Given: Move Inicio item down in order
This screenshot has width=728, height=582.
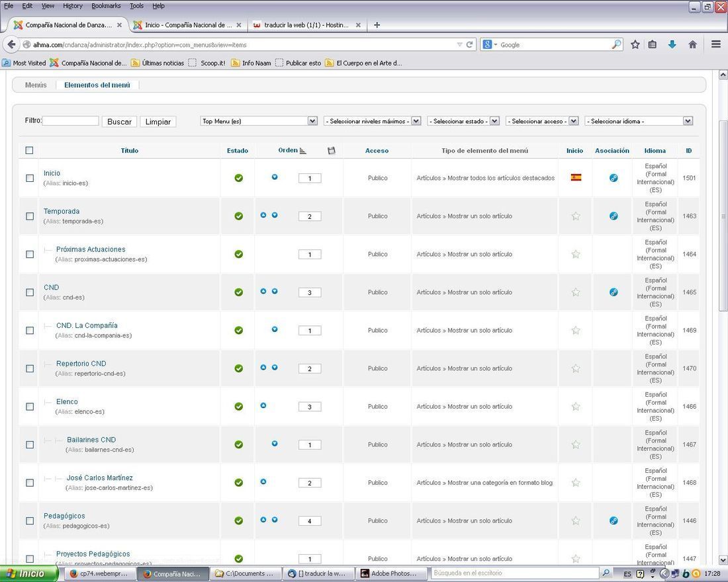Looking at the screenshot, I should coord(275,177).
